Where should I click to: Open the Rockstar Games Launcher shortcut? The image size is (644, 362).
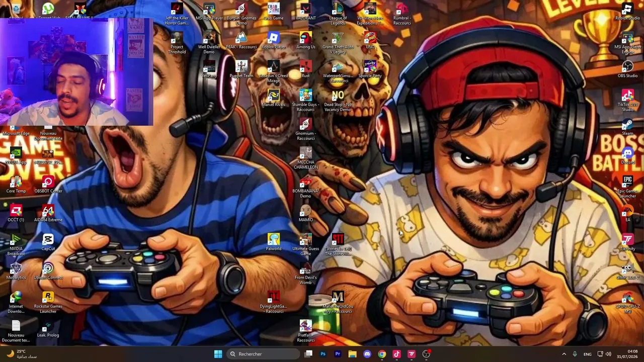click(x=48, y=303)
